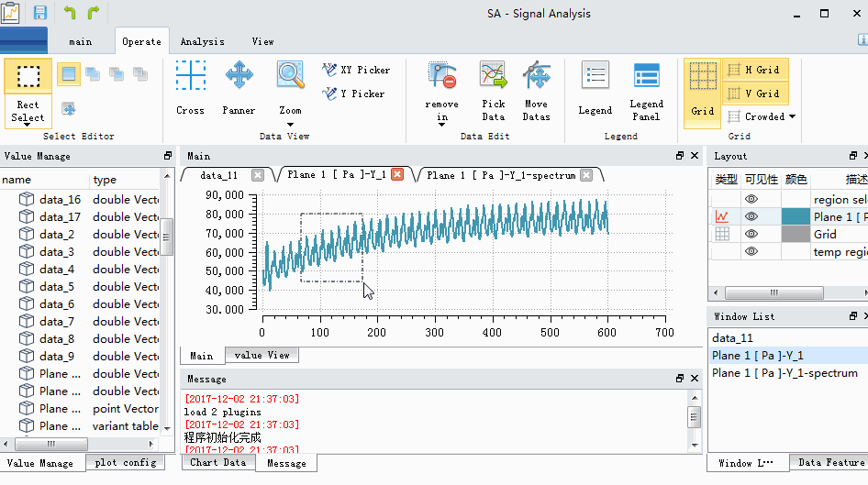
Task: Open the View ribbon tab
Action: 262,41
